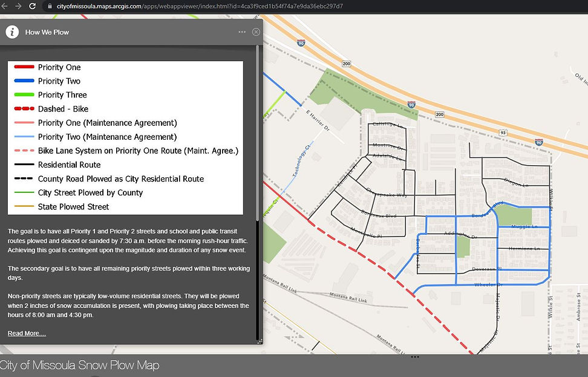Open the Read More link

[26, 333]
